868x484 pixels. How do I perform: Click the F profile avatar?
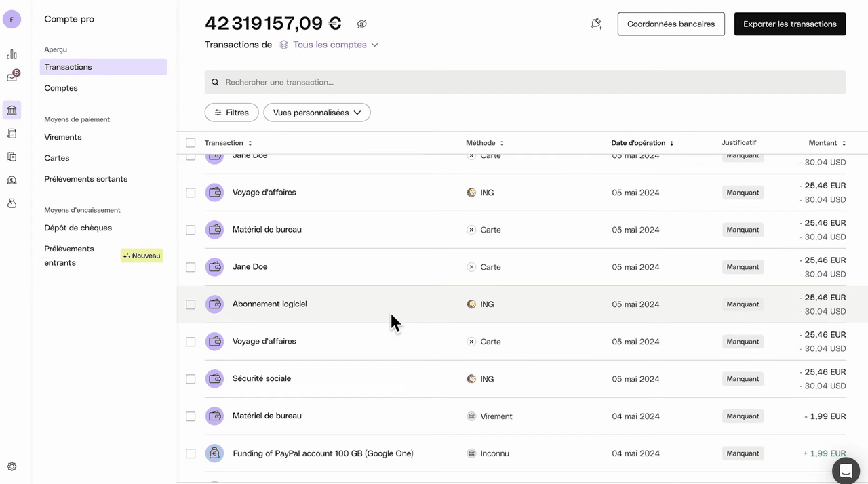click(12, 20)
